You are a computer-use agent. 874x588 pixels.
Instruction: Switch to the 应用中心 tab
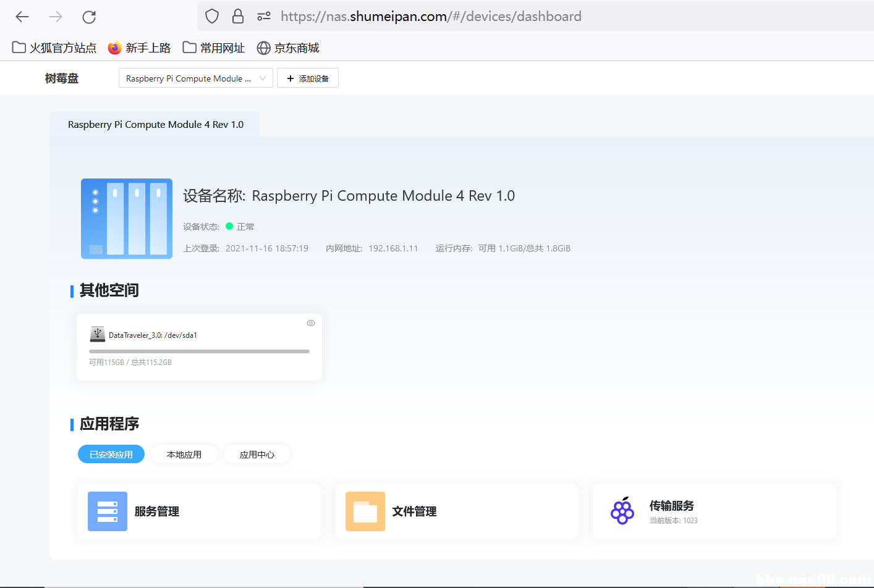(x=257, y=454)
